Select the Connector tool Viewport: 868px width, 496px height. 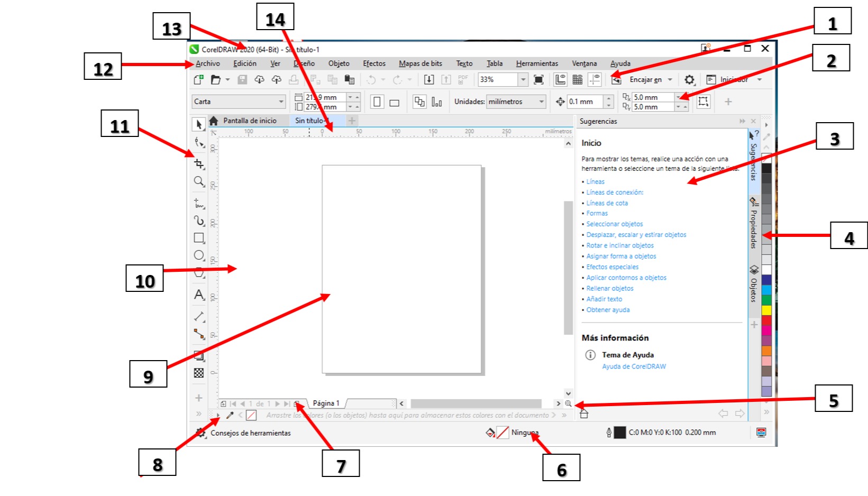(199, 334)
